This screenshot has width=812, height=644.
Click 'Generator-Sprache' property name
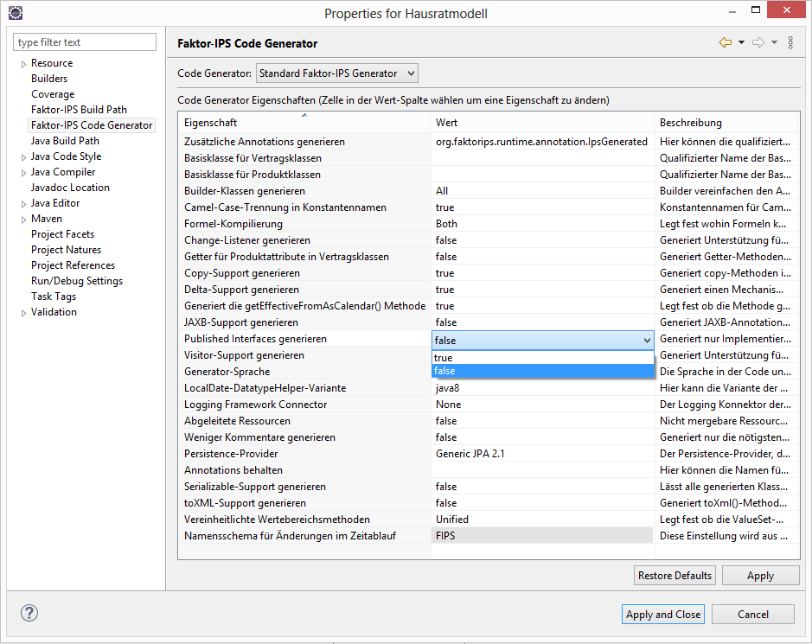point(227,372)
